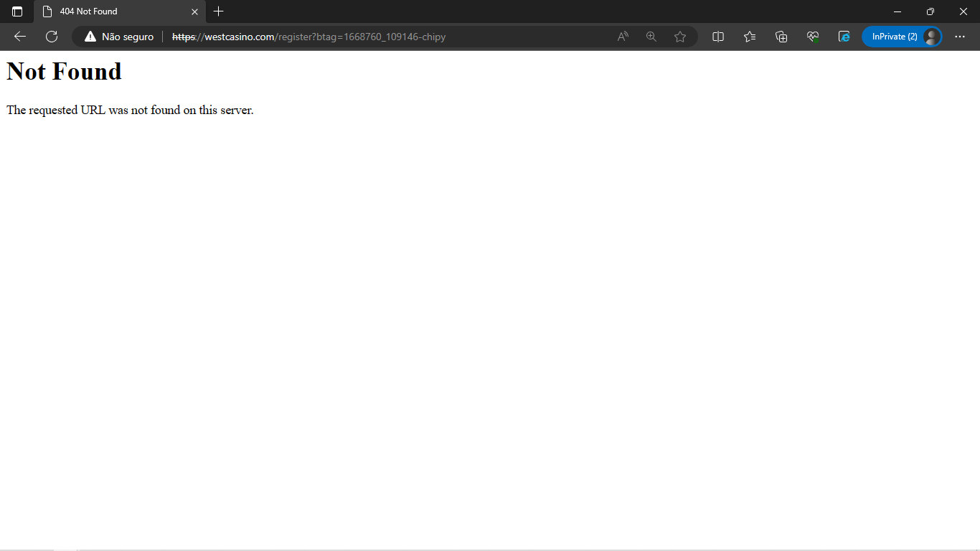Open the profile avatar menu
Image resolution: width=980 pixels, height=551 pixels.
929,37
